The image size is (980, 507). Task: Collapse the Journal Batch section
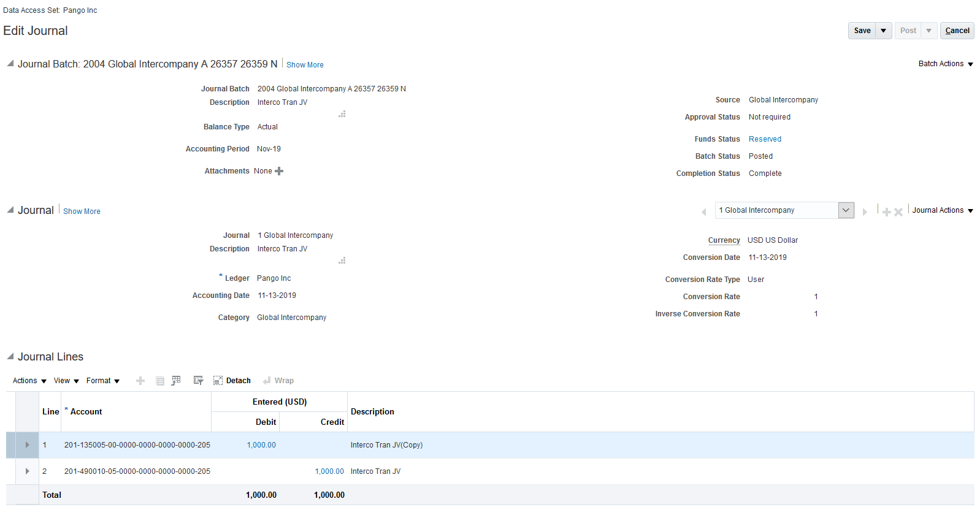pyautogui.click(x=10, y=64)
